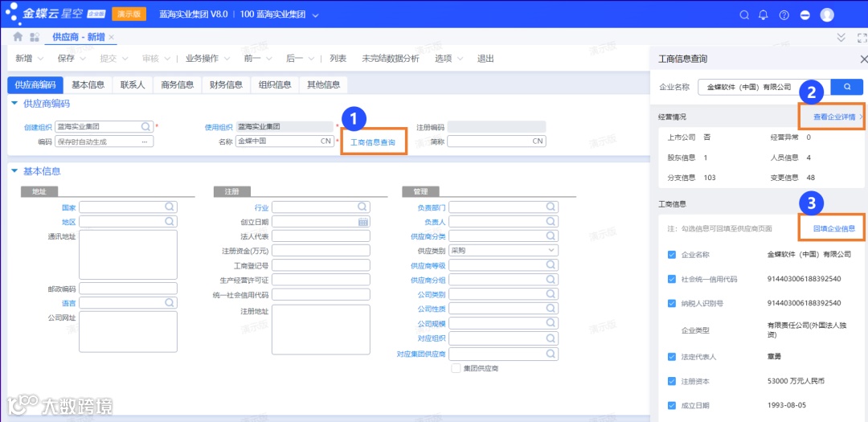Open 查看企业详情 link

coord(834,117)
